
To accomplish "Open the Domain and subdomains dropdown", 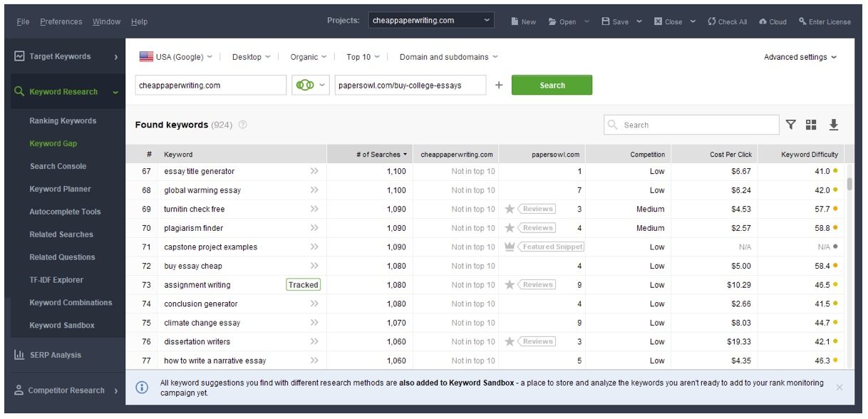I will point(449,57).
